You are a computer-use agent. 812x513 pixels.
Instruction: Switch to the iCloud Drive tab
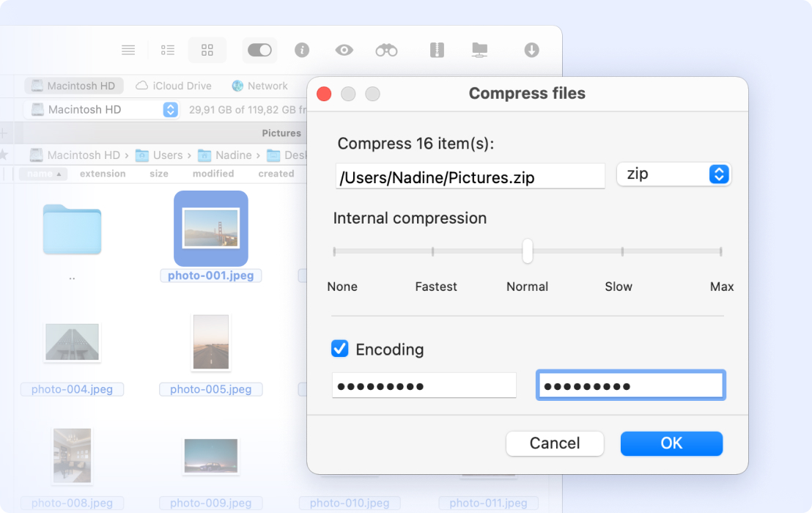tap(174, 86)
